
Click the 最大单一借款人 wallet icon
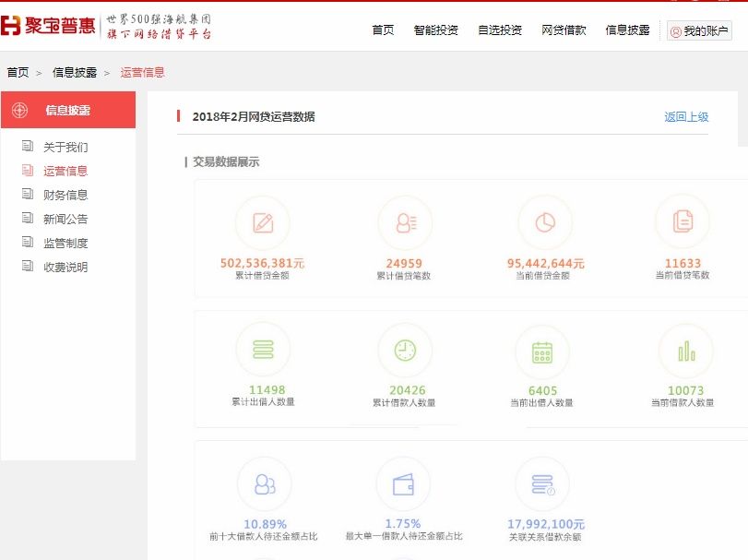point(403,483)
